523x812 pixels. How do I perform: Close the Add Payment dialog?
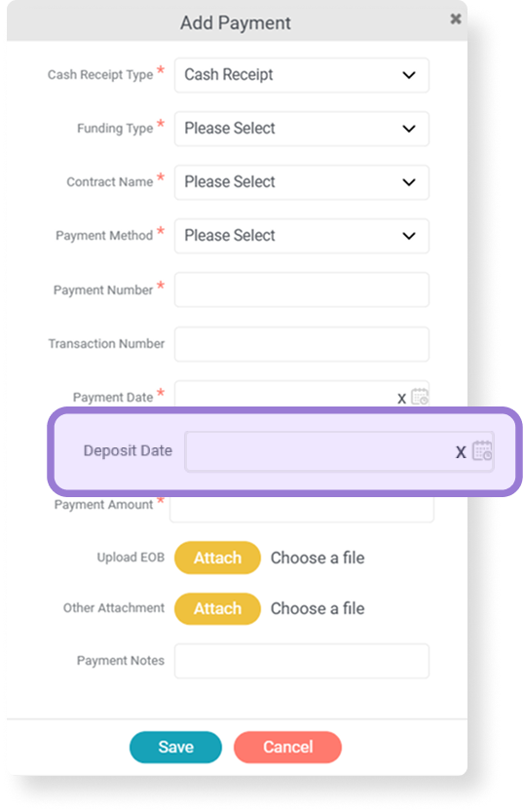[455, 19]
